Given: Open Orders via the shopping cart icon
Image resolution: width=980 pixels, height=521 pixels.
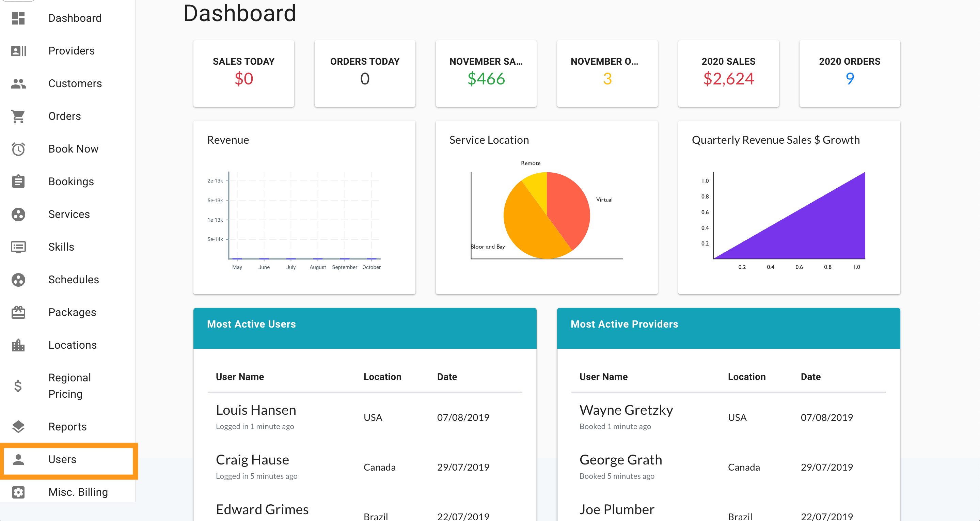Looking at the screenshot, I should click(x=18, y=116).
